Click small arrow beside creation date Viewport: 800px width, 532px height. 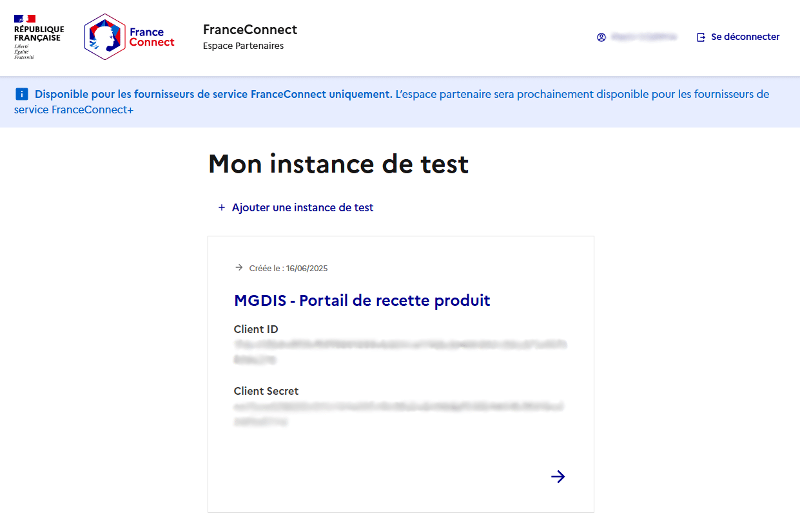pos(239,267)
